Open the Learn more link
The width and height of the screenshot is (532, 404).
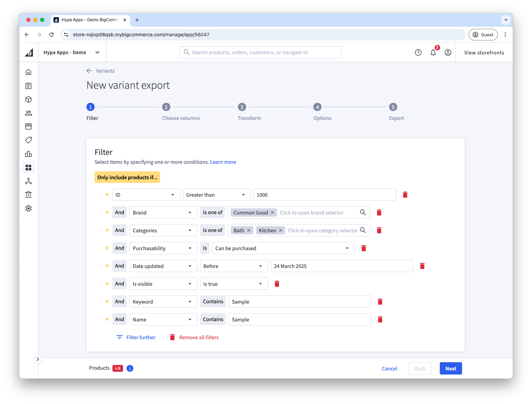[x=223, y=162]
